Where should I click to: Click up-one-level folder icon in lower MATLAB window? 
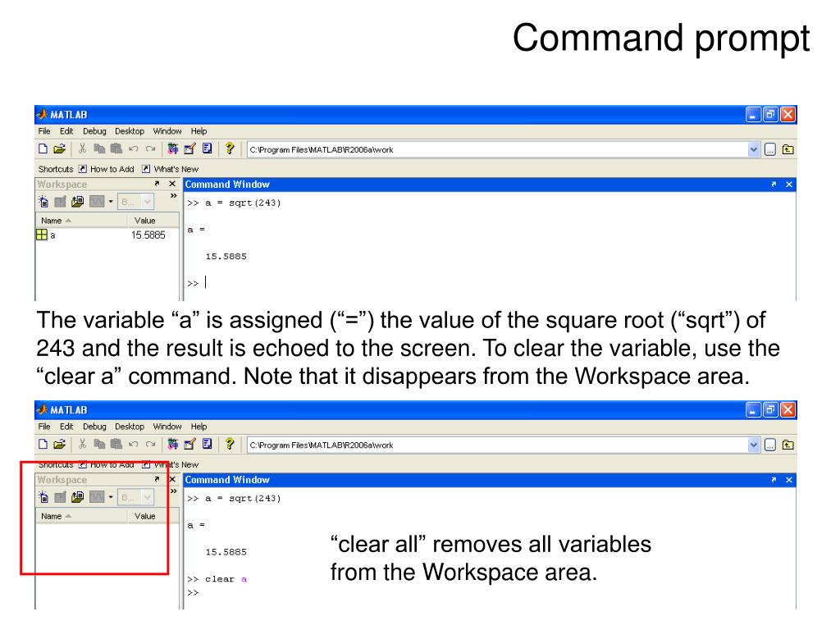pyautogui.click(x=788, y=445)
